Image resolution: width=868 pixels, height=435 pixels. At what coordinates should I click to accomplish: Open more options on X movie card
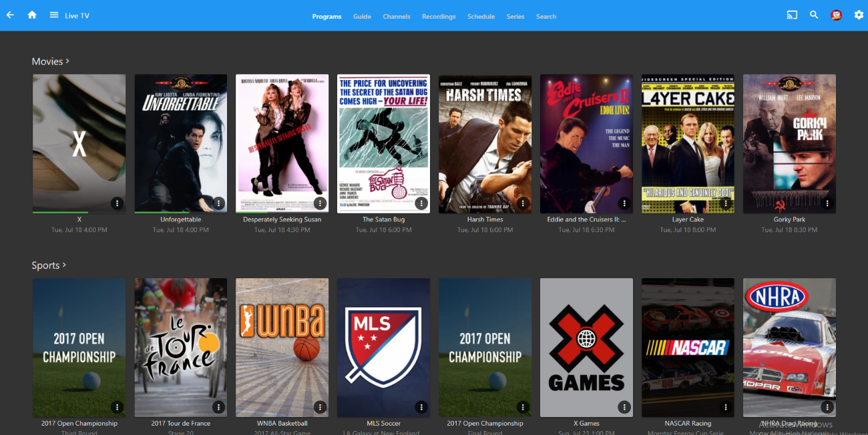tap(117, 203)
